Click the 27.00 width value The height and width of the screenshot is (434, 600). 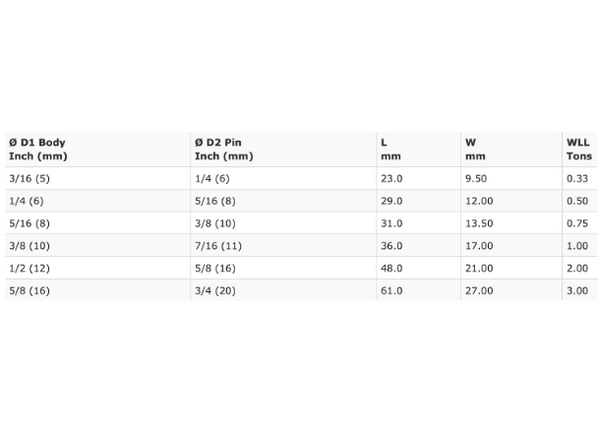[x=479, y=290]
